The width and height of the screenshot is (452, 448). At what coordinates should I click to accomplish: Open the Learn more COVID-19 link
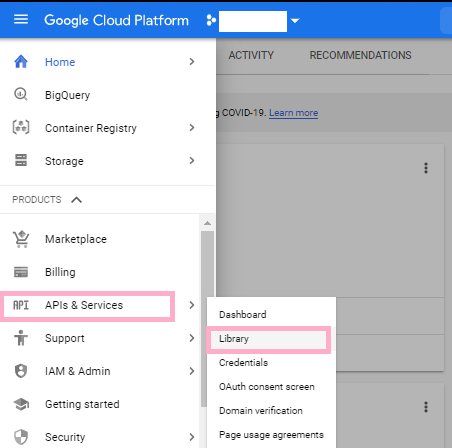294,113
